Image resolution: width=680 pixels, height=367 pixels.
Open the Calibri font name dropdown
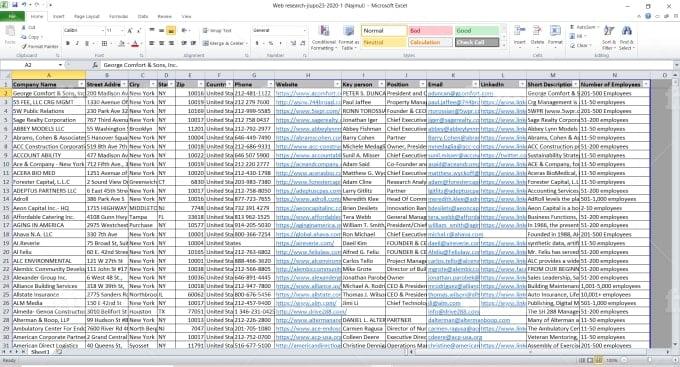[x=102, y=30]
